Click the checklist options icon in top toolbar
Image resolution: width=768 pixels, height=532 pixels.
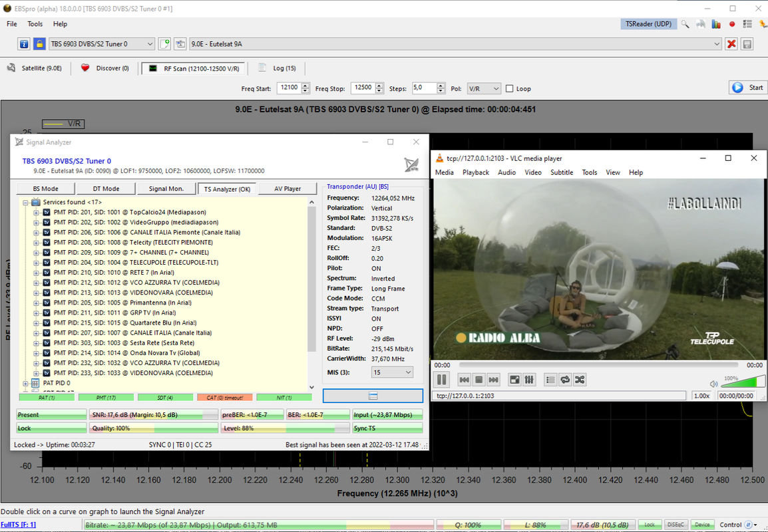click(747, 24)
